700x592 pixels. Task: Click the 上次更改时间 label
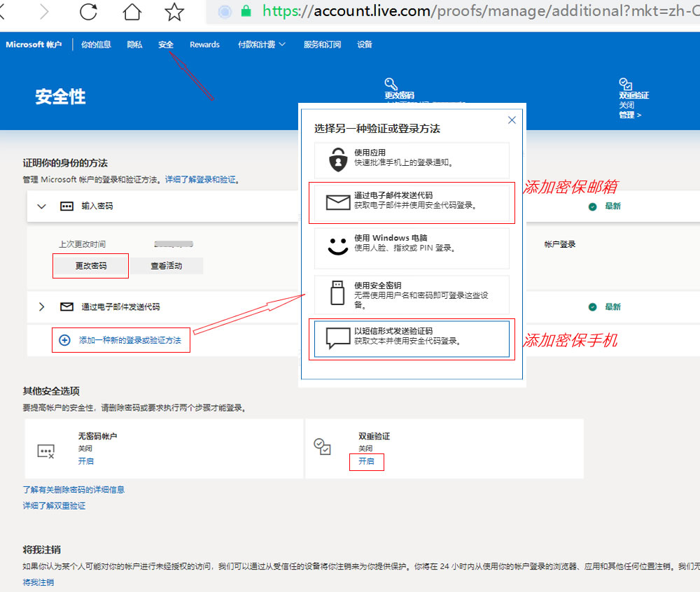coord(82,244)
